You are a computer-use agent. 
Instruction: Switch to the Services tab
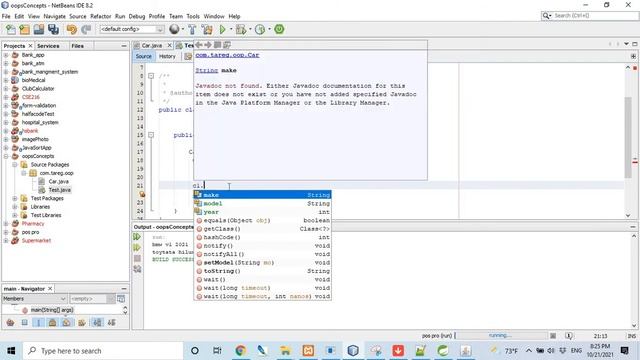pyautogui.click(x=48, y=46)
